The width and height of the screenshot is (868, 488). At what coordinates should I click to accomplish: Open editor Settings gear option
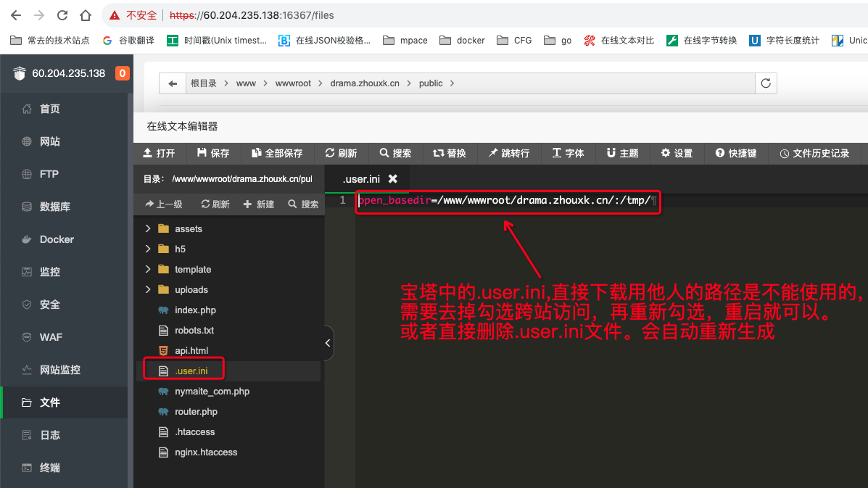[677, 153]
